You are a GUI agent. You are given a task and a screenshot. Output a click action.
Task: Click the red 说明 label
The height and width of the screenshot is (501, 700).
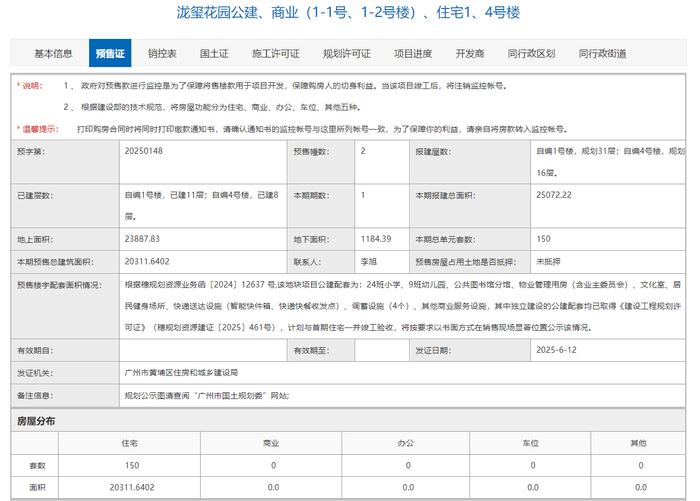pos(30,85)
